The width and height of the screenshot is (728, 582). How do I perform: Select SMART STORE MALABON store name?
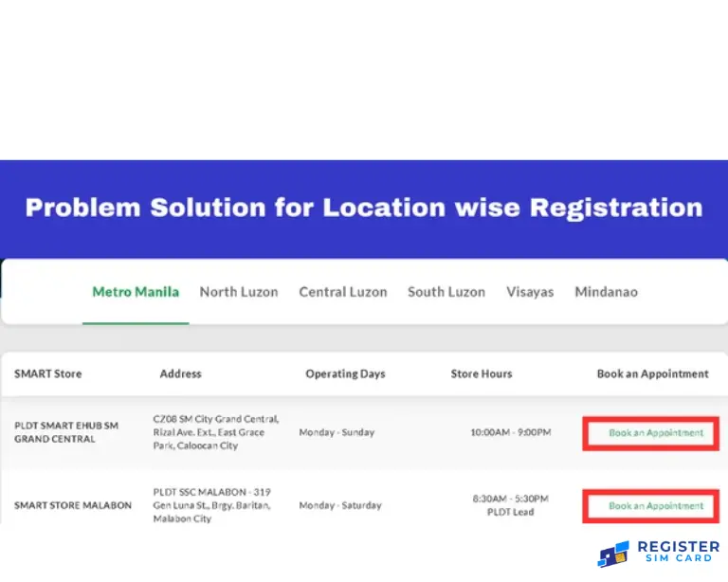point(73,505)
